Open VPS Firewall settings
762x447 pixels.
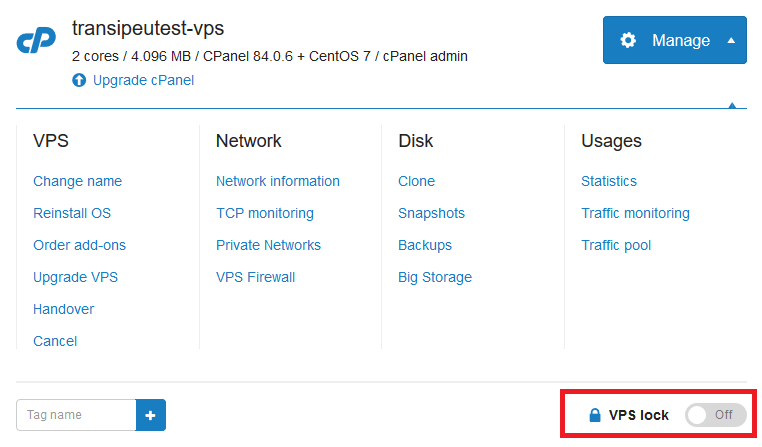(x=255, y=277)
